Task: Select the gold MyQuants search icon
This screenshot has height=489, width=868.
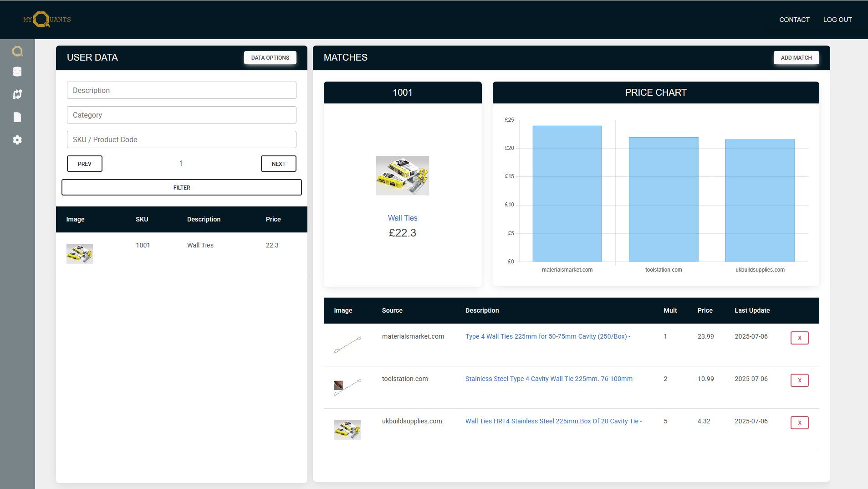Action: pos(17,51)
